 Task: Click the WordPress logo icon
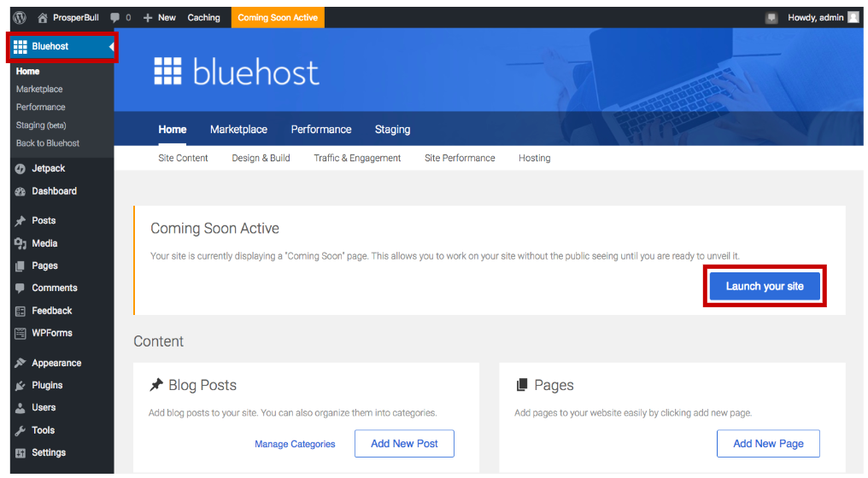(20, 18)
